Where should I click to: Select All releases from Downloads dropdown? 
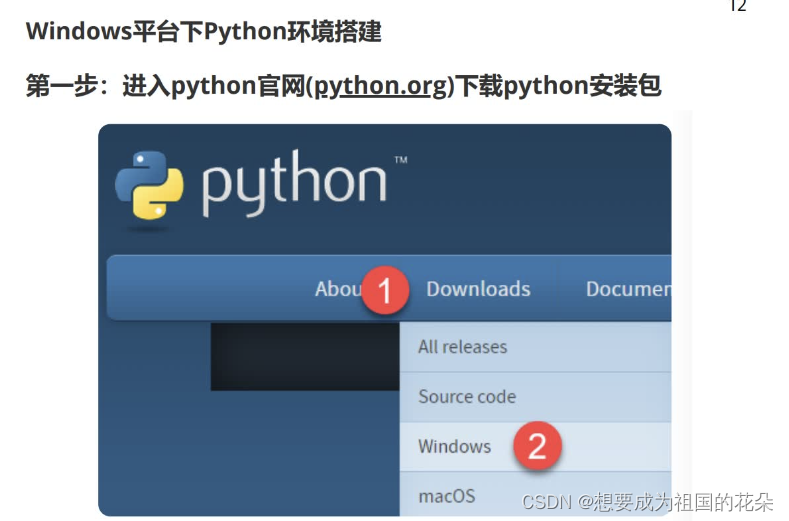pos(535,347)
